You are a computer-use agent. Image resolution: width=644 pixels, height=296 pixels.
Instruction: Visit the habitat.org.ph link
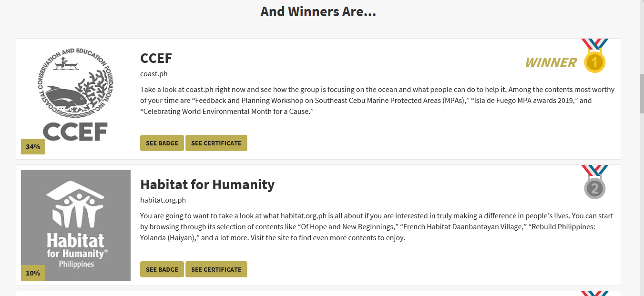[x=163, y=200]
